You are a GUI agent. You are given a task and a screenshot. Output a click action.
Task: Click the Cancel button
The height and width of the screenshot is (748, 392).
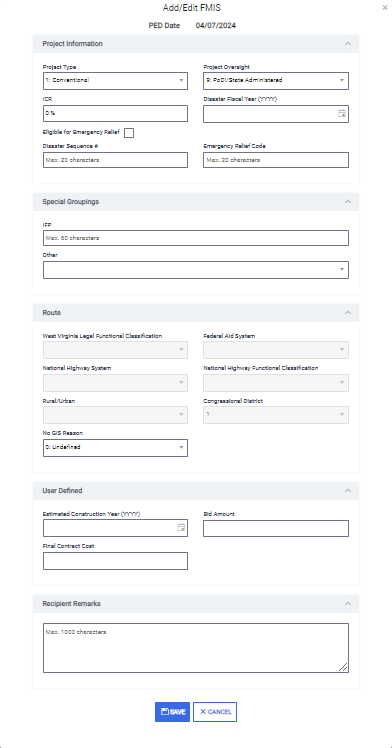tap(215, 712)
